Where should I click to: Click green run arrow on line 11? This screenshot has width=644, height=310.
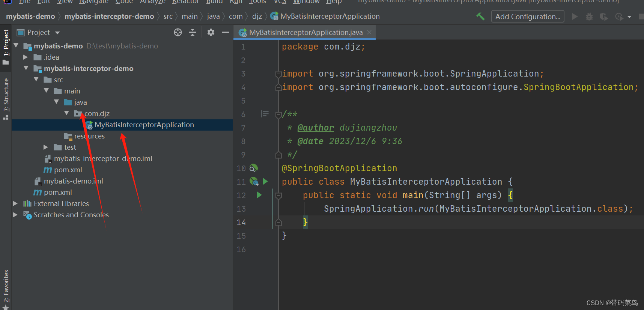point(265,182)
